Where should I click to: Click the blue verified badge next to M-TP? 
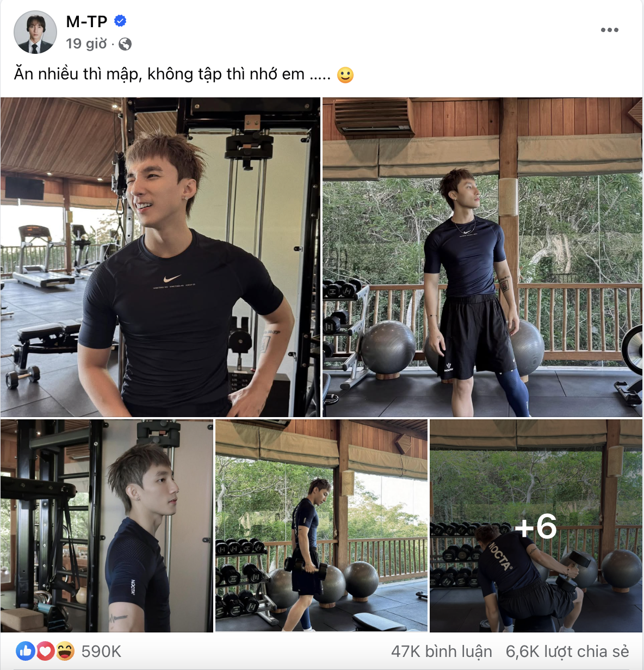121,20
